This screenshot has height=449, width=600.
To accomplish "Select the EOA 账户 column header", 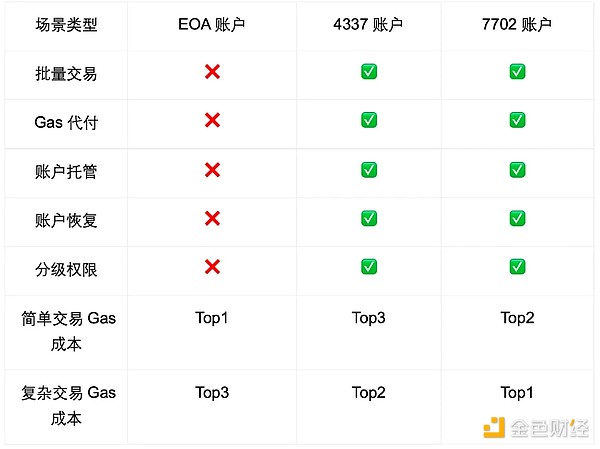I will [x=212, y=24].
